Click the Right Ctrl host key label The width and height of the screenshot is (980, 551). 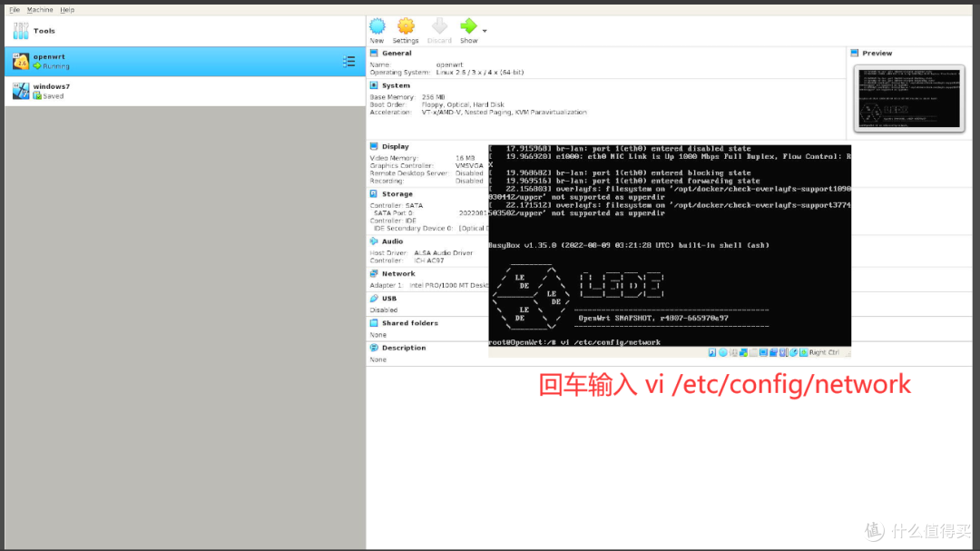(824, 353)
